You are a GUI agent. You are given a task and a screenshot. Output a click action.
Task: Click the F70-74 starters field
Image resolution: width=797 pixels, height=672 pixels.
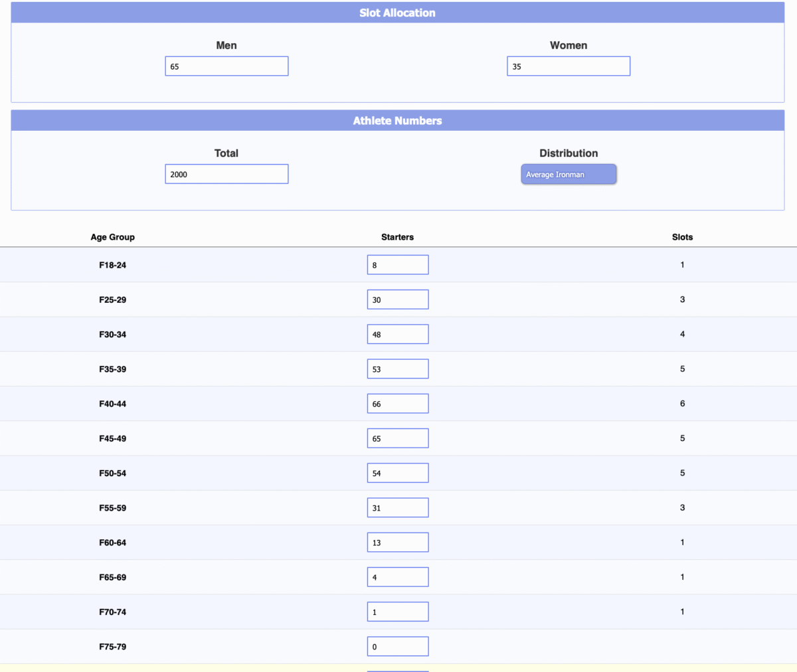click(x=397, y=612)
